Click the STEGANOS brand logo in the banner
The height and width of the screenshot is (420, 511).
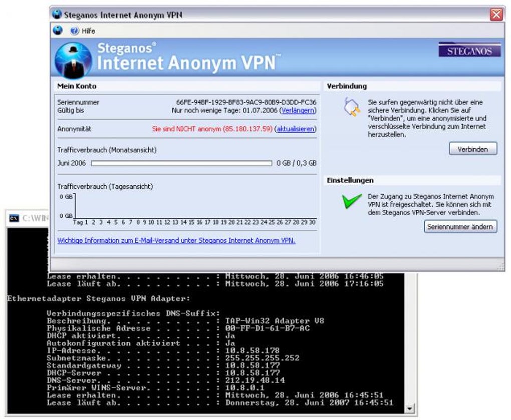(469, 50)
